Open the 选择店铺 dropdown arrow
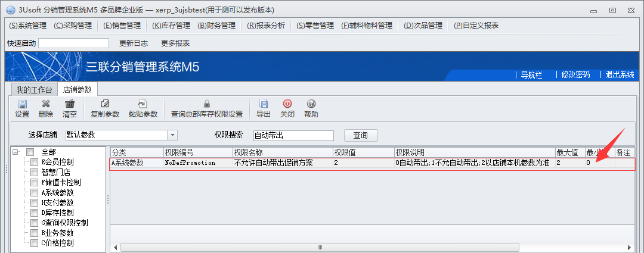 point(172,135)
